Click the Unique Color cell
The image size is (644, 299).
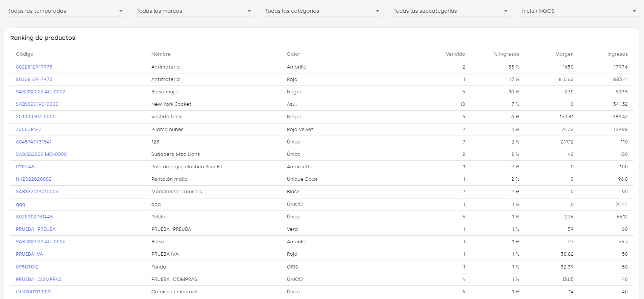tap(302, 179)
